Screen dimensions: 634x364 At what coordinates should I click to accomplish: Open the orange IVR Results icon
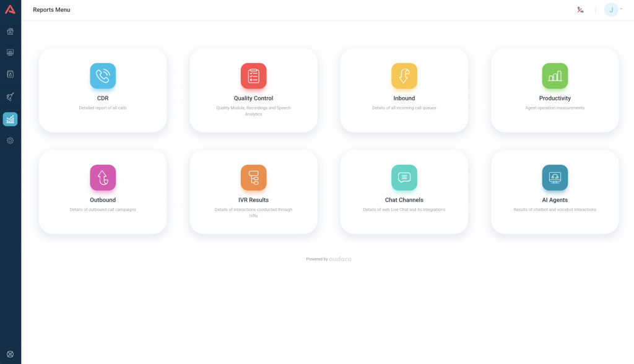point(253,178)
